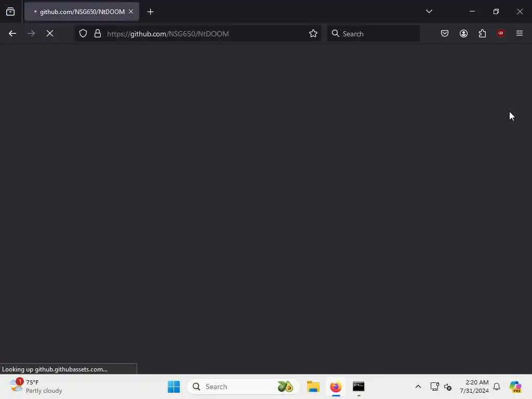This screenshot has width=532, height=399.
Task: Expand the List all tabs dropdown
Action: 429,11
